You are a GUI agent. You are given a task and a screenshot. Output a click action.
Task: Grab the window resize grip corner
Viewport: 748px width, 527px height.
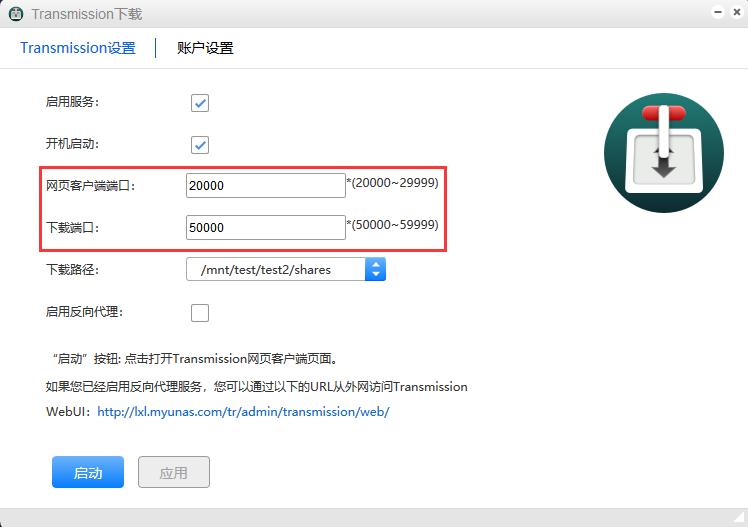coord(740,517)
